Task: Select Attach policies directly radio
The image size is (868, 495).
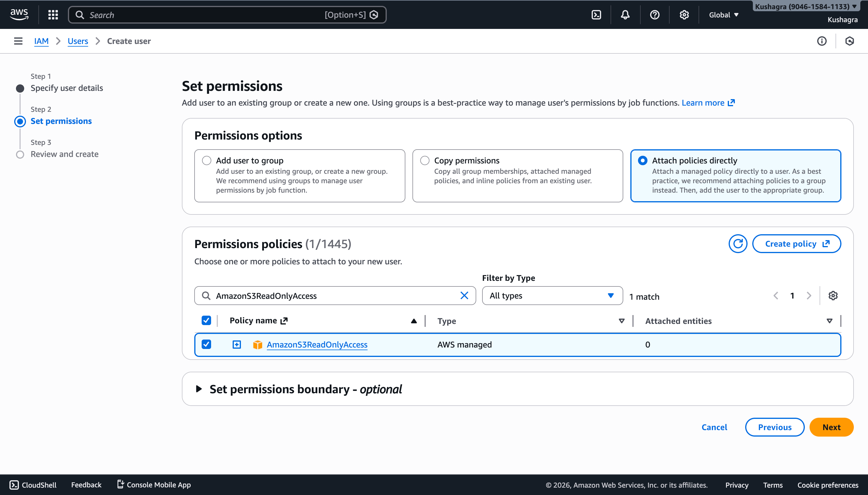Action: [642, 160]
